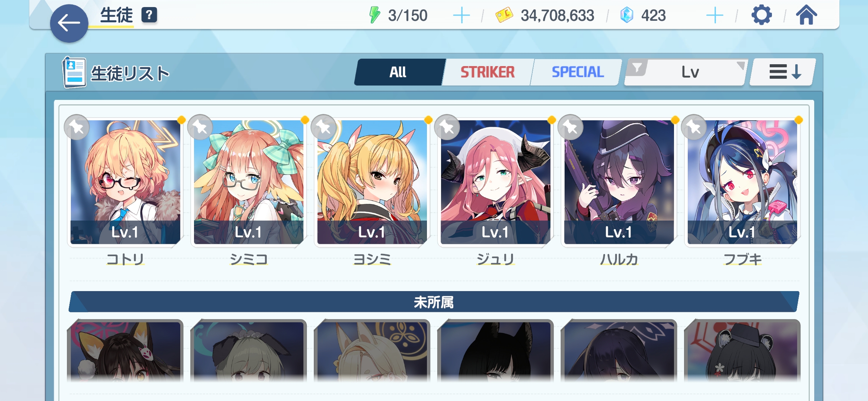Switch sort order with descending arrow button
Image resolution: width=868 pixels, height=401 pixels.
tap(783, 72)
